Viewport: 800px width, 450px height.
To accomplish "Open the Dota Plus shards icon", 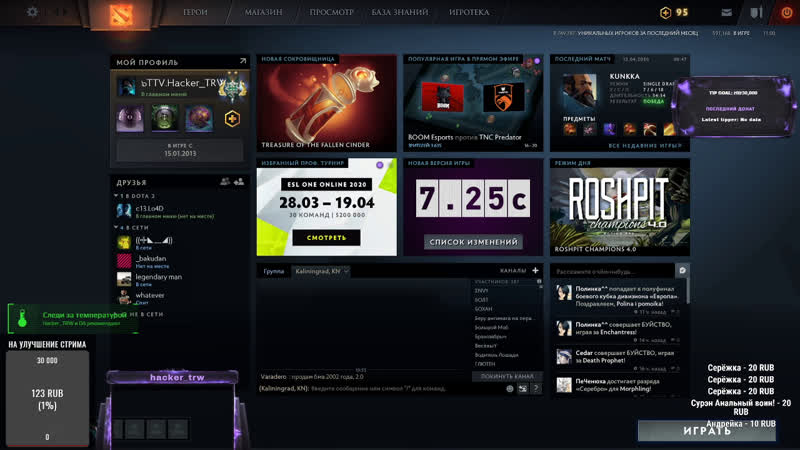I will 665,13.
